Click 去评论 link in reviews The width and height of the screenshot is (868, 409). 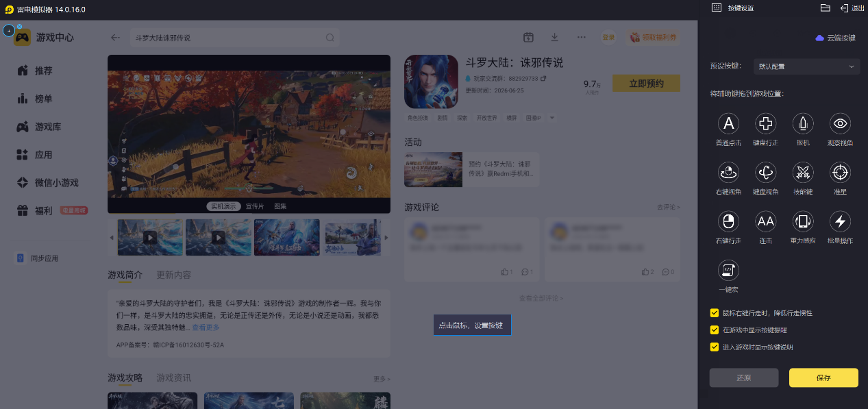pos(669,207)
